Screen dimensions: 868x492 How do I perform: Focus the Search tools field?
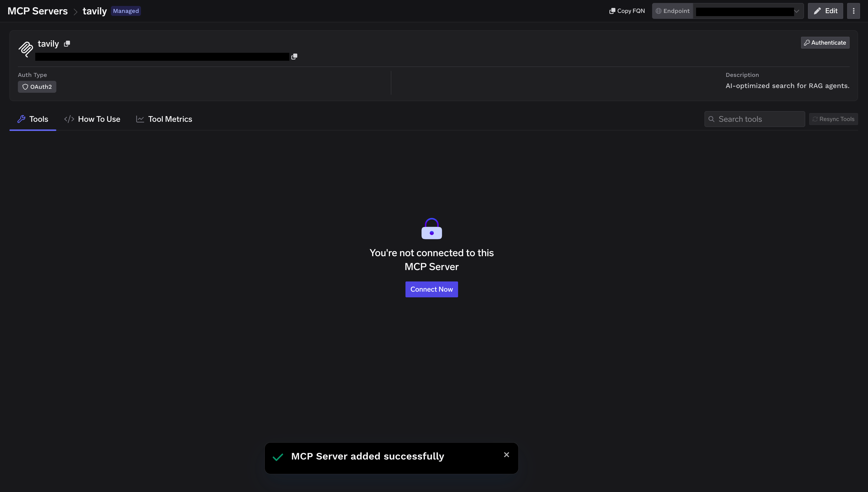pos(754,119)
